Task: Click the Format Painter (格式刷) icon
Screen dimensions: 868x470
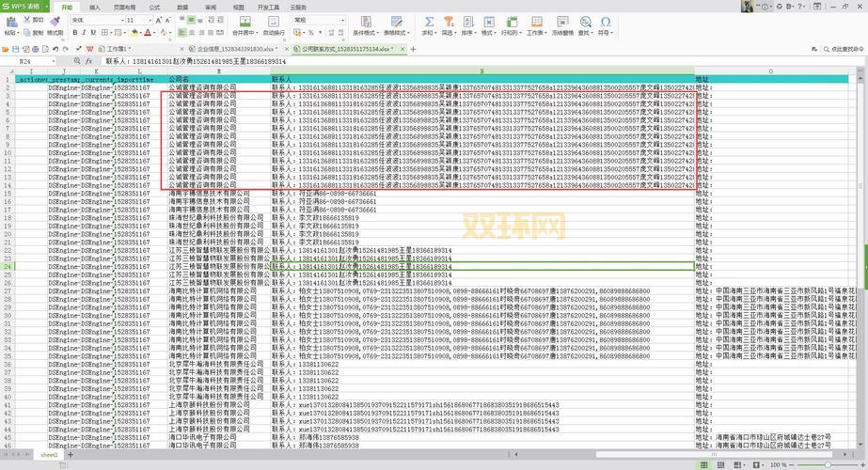Action: tap(55, 21)
